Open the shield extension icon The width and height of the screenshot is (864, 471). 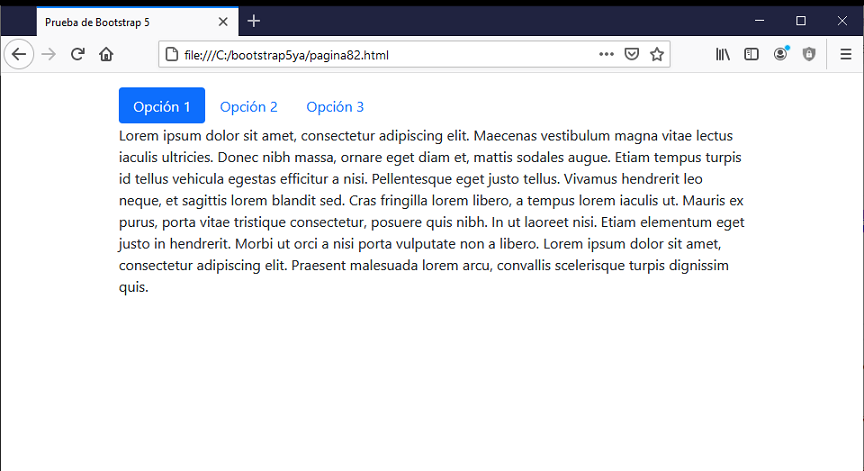pos(809,54)
